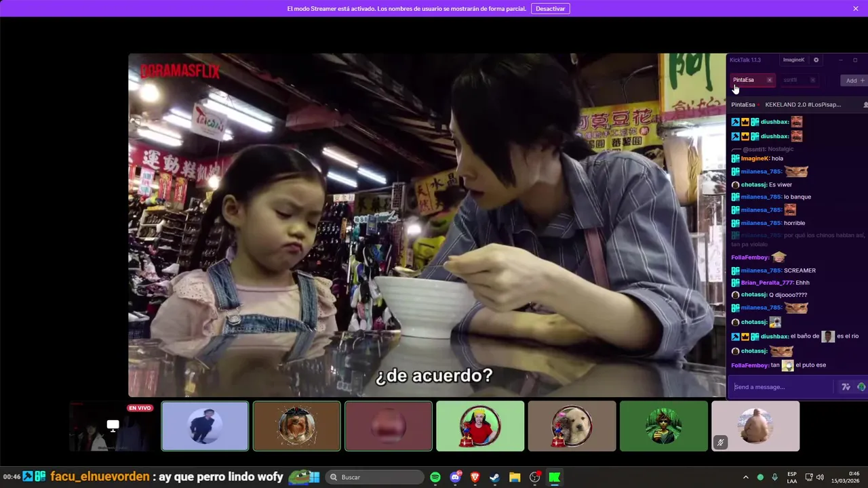The height and width of the screenshot is (488, 868).
Task: Click the KickTalk 1.1.3 title text
Action: click(745, 60)
